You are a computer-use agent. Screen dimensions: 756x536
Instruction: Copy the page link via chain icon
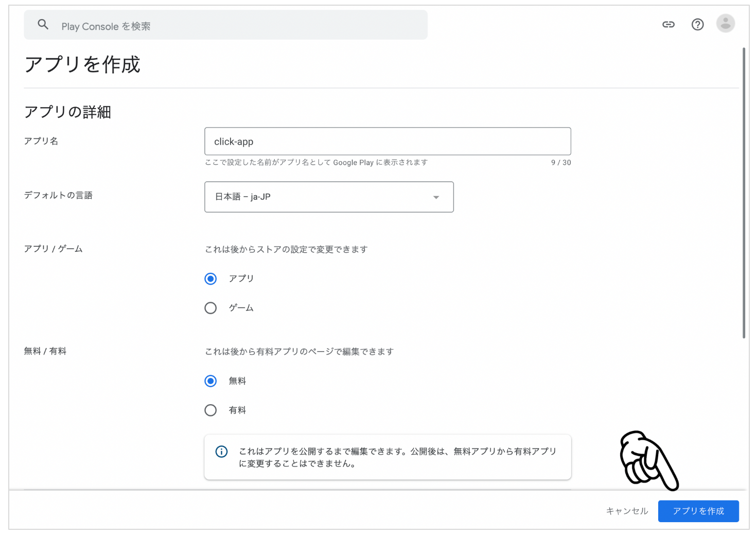(668, 24)
